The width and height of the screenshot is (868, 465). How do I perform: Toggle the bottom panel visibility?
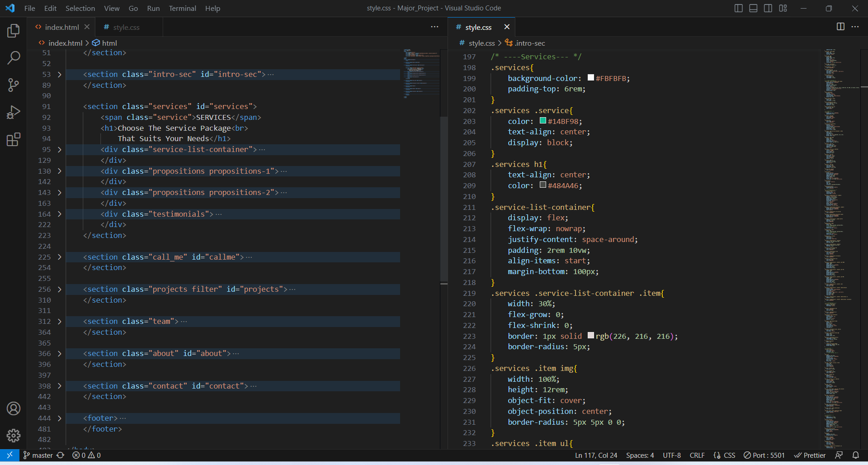(x=753, y=8)
